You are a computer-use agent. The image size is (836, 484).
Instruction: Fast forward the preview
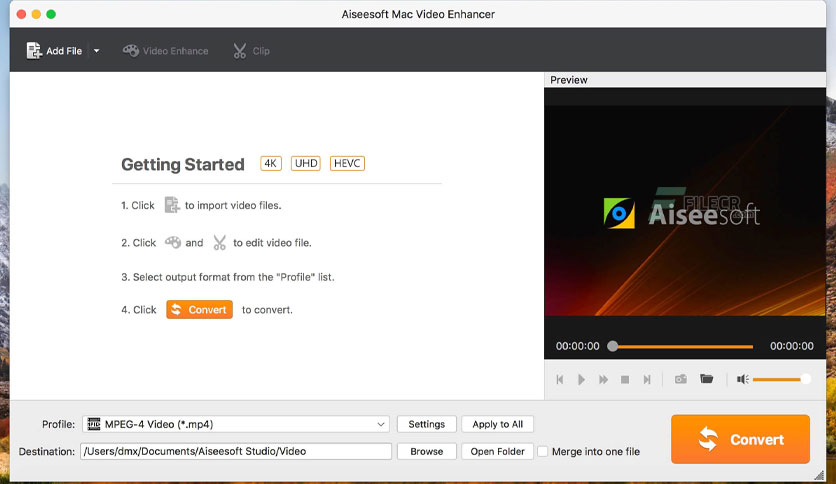click(603, 379)
